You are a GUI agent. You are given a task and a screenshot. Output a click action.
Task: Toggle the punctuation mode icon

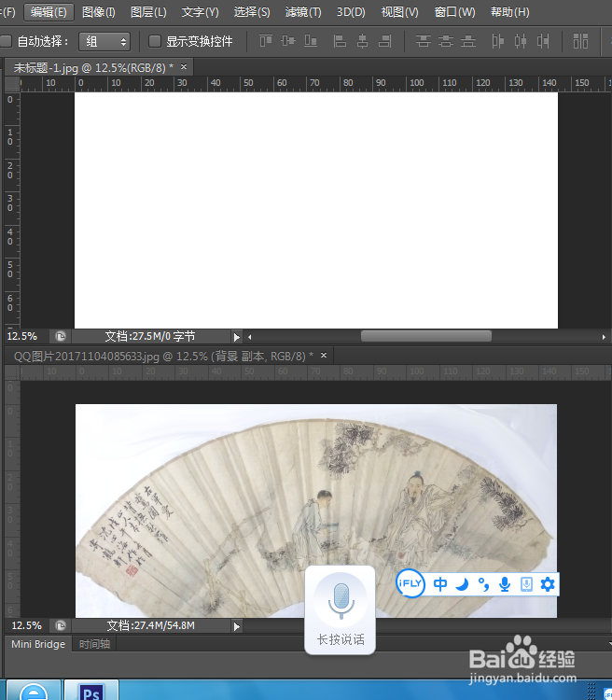[x=483, y=584]
